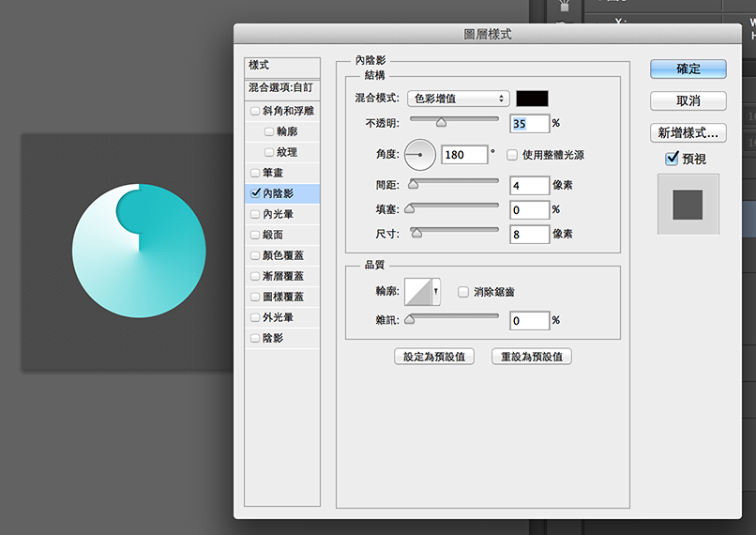Click the 確定 (OK) button
756x535 pixels.
688,69
